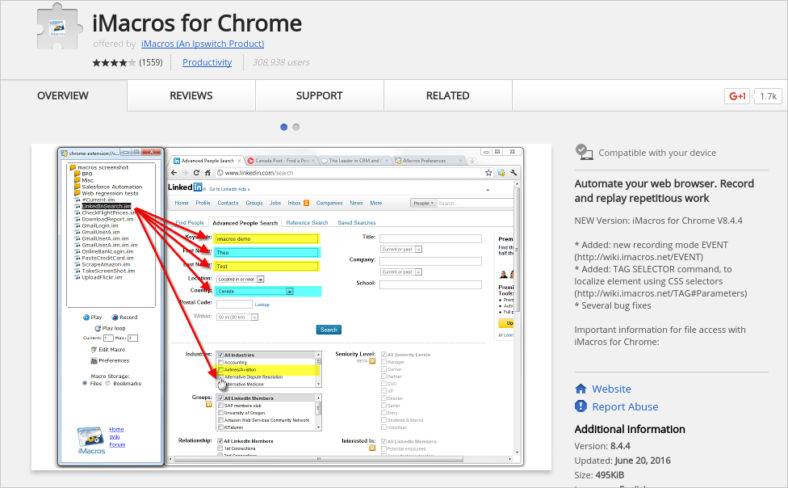The image size is (788, 488).
Task: In the preview, check the All Industries checkbox
Action: point(220,355)
